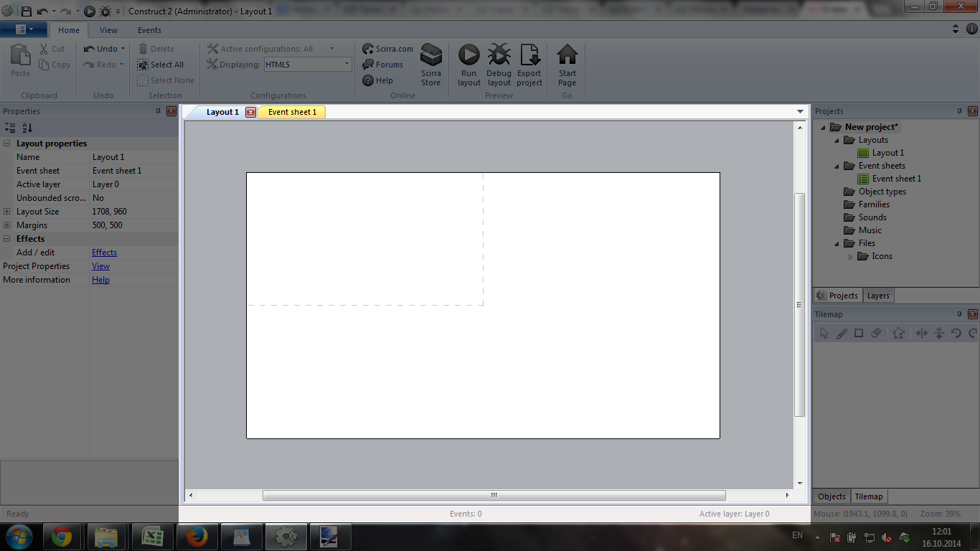Click Select All in the ribbon
The image size is (980, 551).
tap(161, 65)
